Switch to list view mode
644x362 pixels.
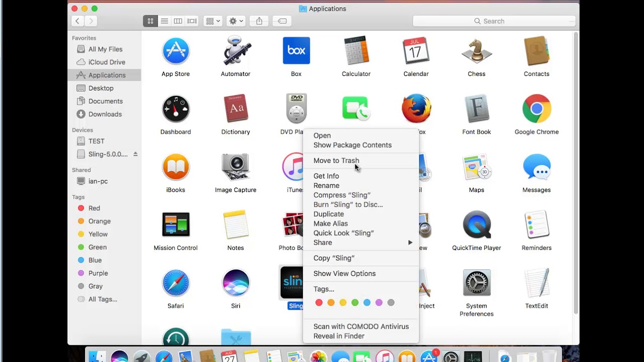click(164, 21)
